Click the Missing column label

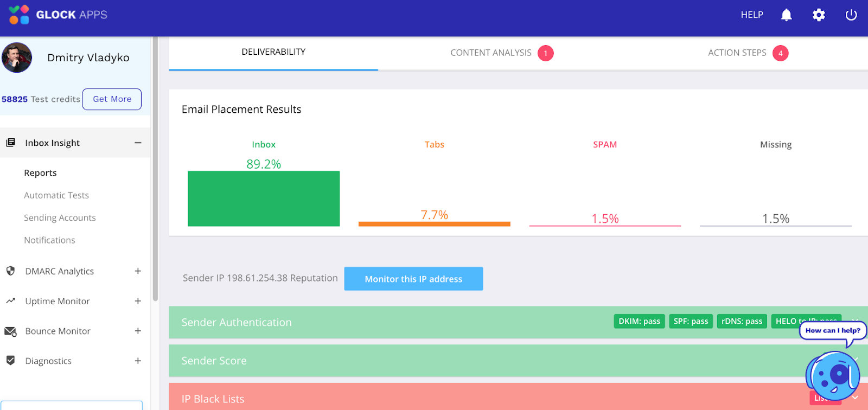tap(776, 145)
